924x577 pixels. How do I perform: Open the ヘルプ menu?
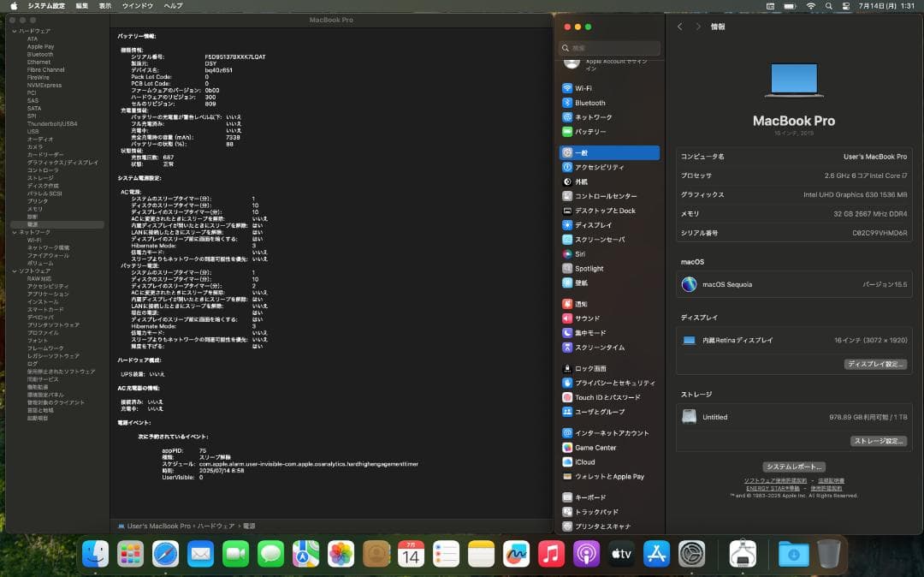pyautogui.click(x=173, y=5)
